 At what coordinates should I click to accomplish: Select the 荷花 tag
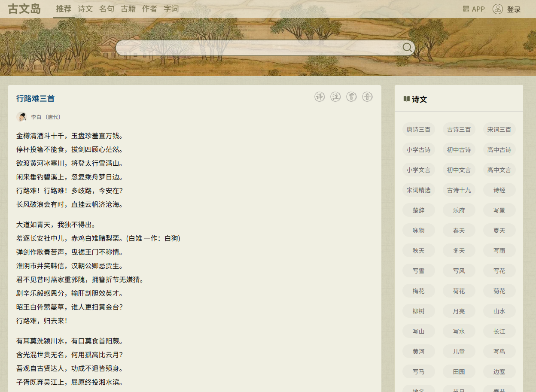click(x=459, y=291)
